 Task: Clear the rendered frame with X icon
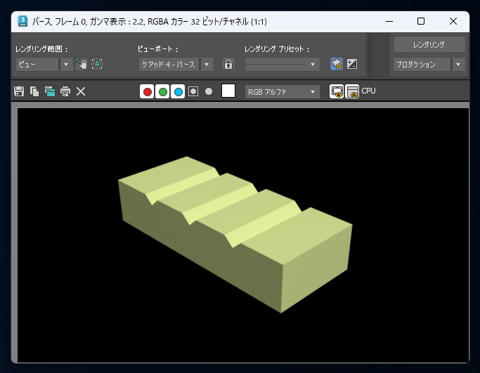(x=81, y=91)
